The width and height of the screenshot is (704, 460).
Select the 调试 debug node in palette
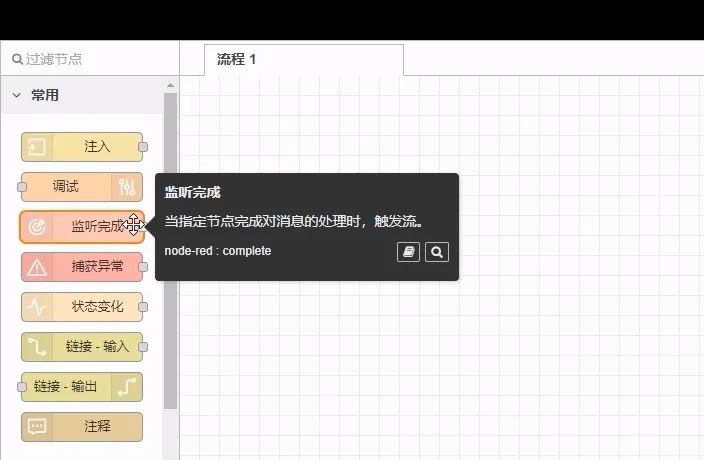point(82,187)
